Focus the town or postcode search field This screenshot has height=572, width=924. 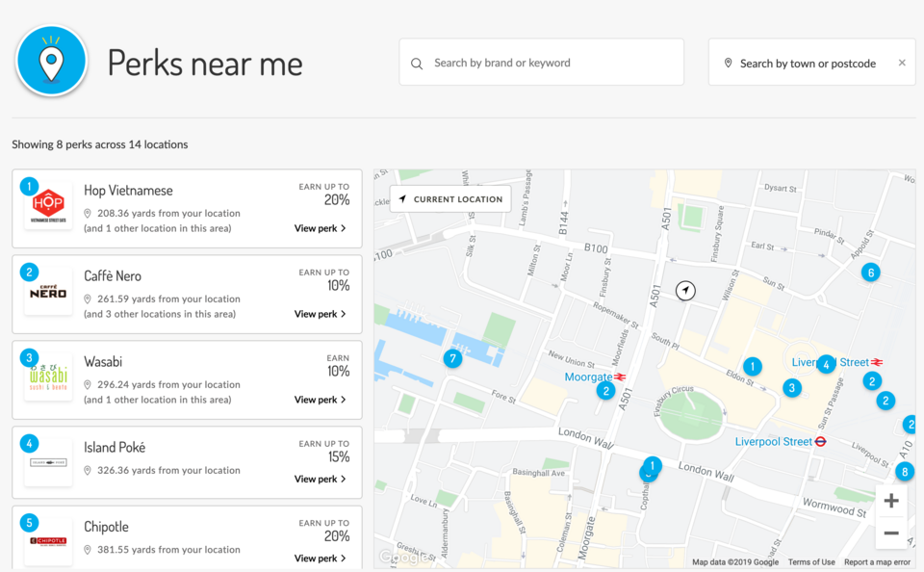[812, 63]
